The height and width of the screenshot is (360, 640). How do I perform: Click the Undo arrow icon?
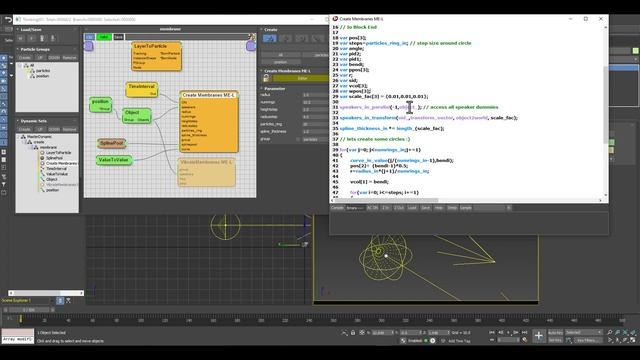(x=8, y=19)
